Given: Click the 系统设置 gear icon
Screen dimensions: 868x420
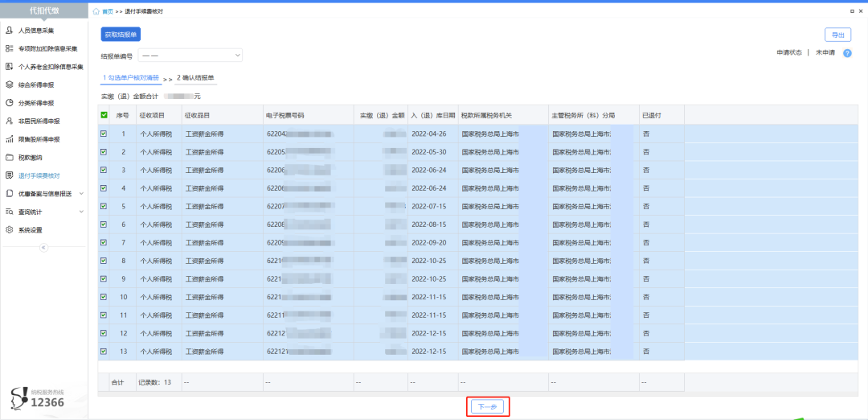Looking at the screenshot, I should [x=9, y=230].
